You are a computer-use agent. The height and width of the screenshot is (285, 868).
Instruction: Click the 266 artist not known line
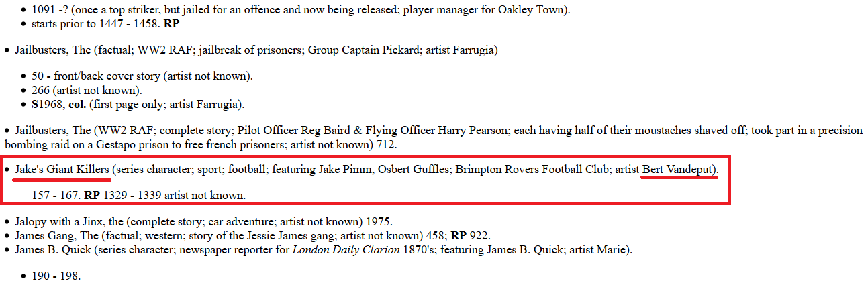[x=87, y=90]
